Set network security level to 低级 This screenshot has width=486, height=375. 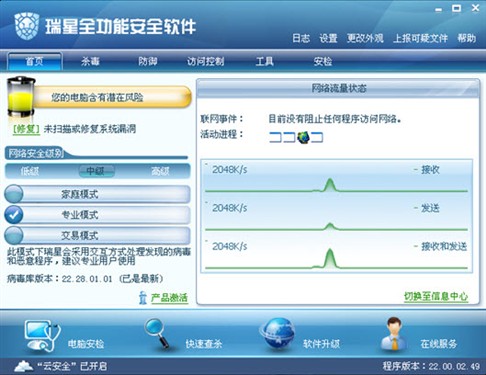point(30,171)
